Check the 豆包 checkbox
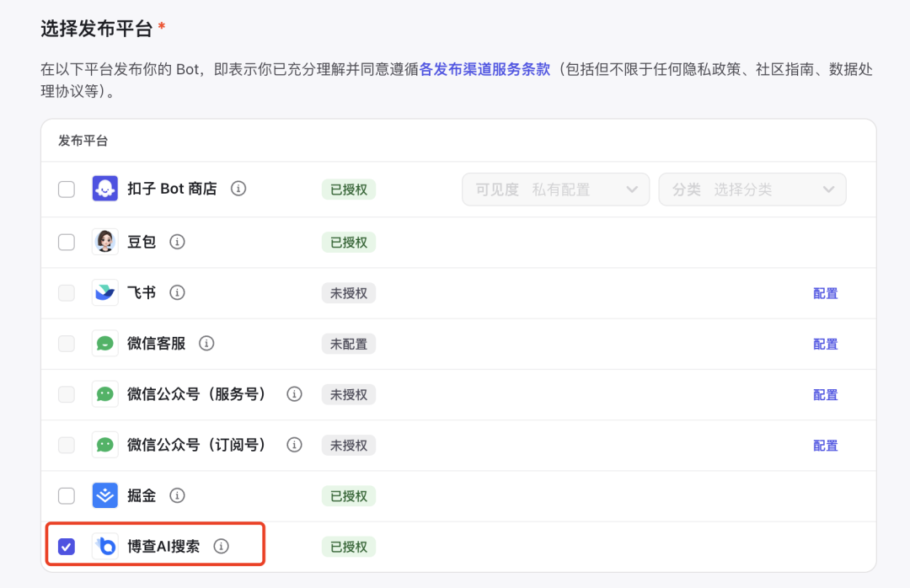The height and width of the screenshot is (588, 910). point(67,242)
